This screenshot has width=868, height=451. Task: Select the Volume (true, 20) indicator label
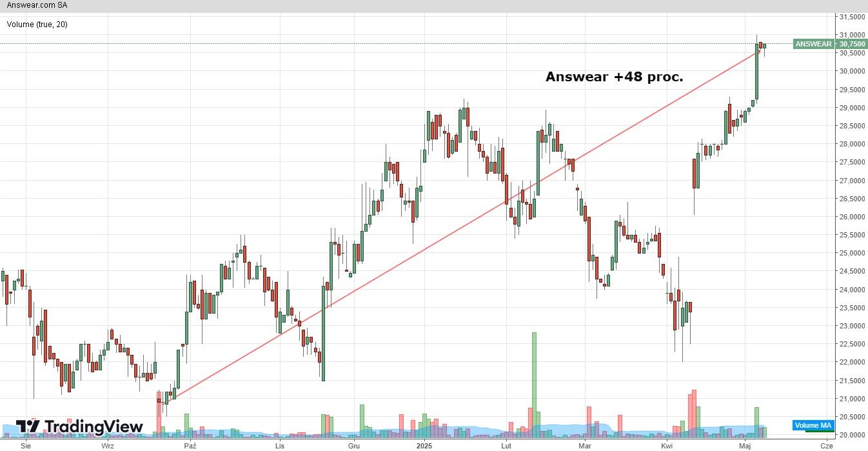click(37, 25)
